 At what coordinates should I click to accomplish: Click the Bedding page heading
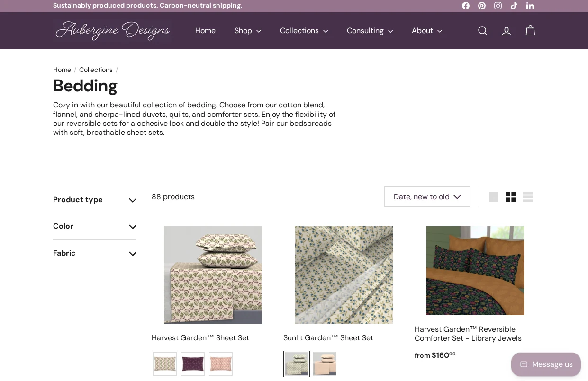85,86
